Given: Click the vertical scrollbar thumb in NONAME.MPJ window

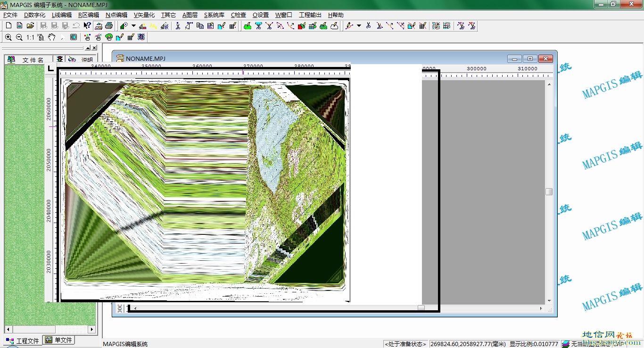Looking at the screenshot, I should pyautogui.click(x=549, y=191).
